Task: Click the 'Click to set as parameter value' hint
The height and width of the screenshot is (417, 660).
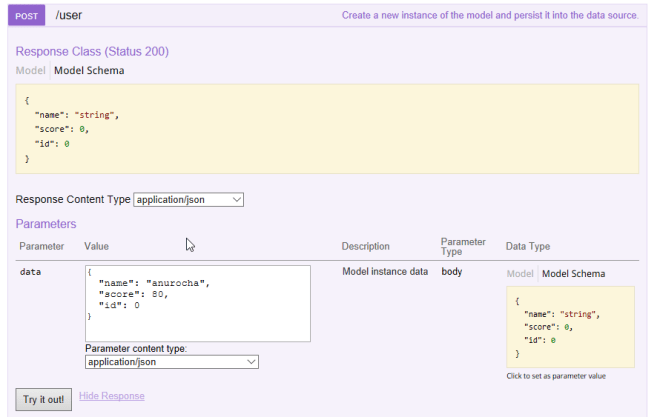Action: (x=556, y=376)
